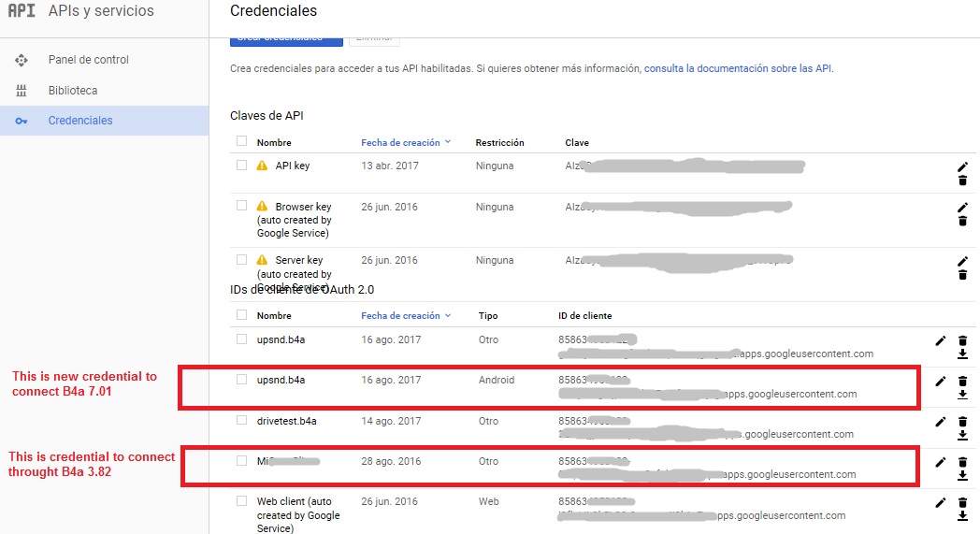Check the row created 28 ago. 2016
The height and width of the screenshot is (534, 980).
click(241, 460)
